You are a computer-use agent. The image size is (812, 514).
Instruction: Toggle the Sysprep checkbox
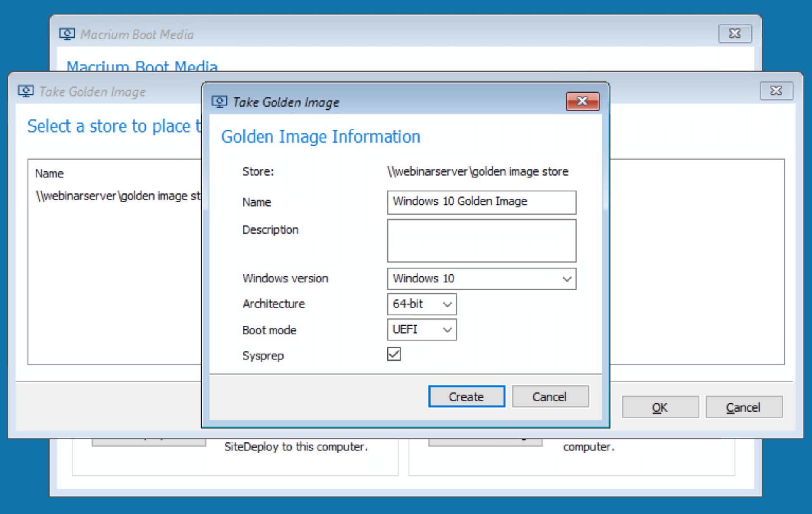click(394, 354)
